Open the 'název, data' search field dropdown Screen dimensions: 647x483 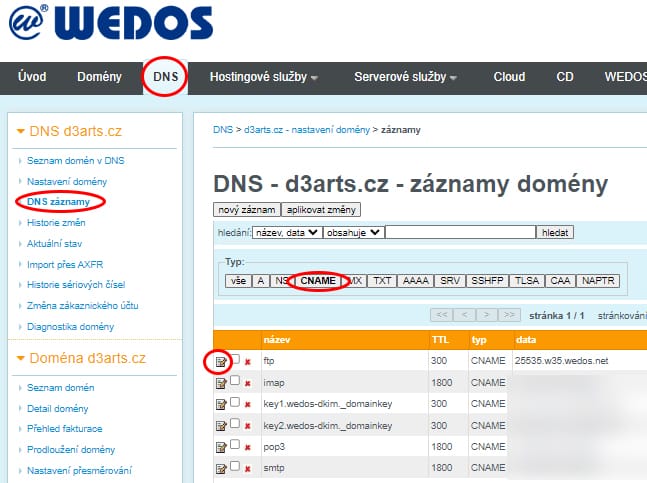pos(287,233)
